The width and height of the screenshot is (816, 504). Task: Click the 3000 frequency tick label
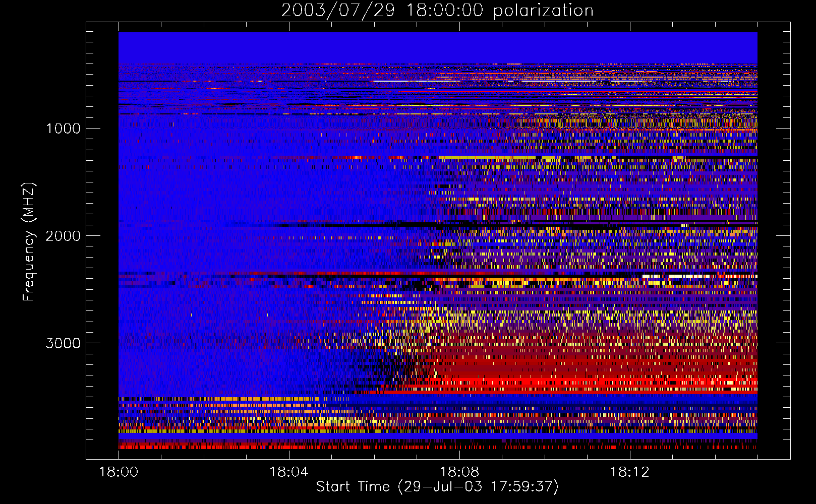(x=63, y=343)
